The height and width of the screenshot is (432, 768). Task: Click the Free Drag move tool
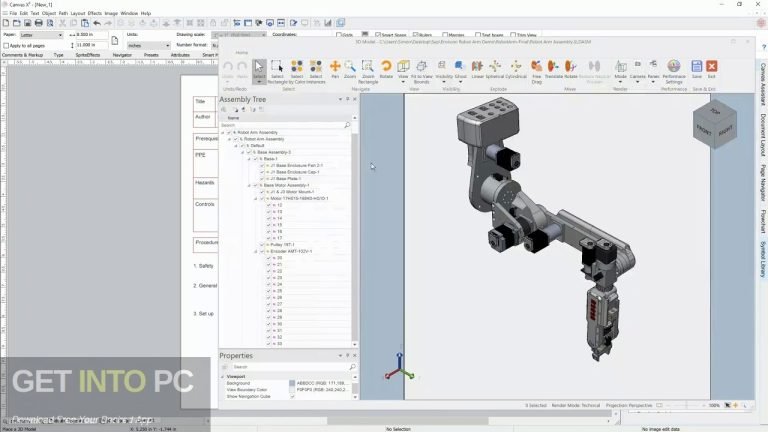pos(537,68)
